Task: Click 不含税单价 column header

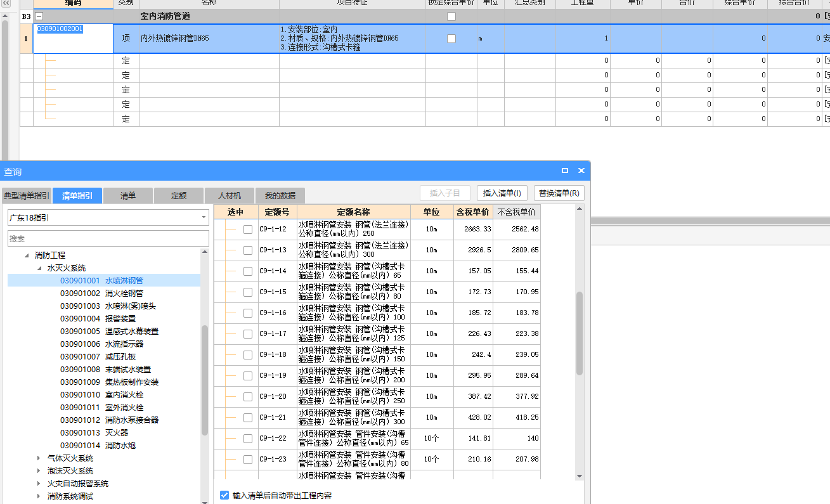Action: pos(517,212)
